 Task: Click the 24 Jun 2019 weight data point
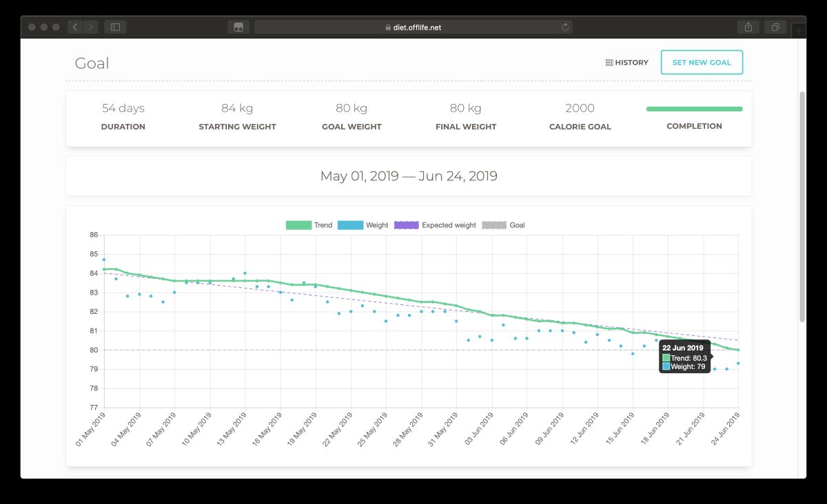click(738, 363)
